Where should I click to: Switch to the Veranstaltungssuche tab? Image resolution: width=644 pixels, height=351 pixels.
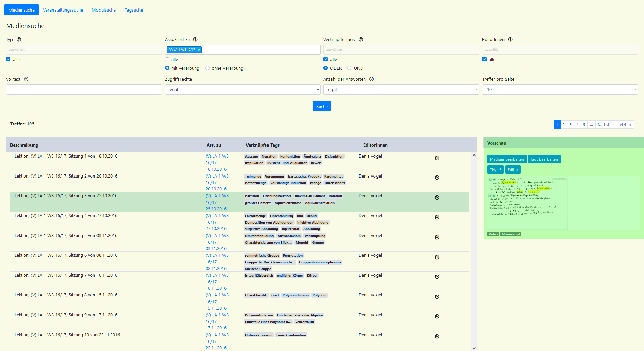click(x=63, y=10)
